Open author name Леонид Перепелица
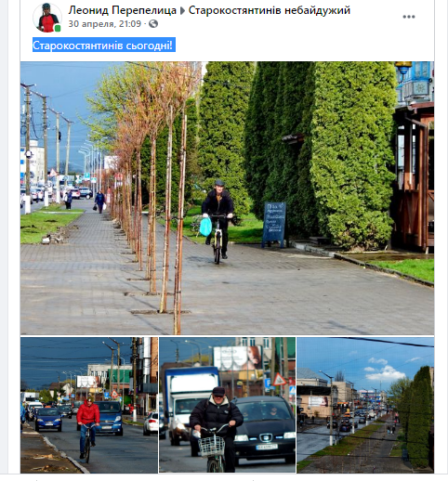 coord(123,10)
